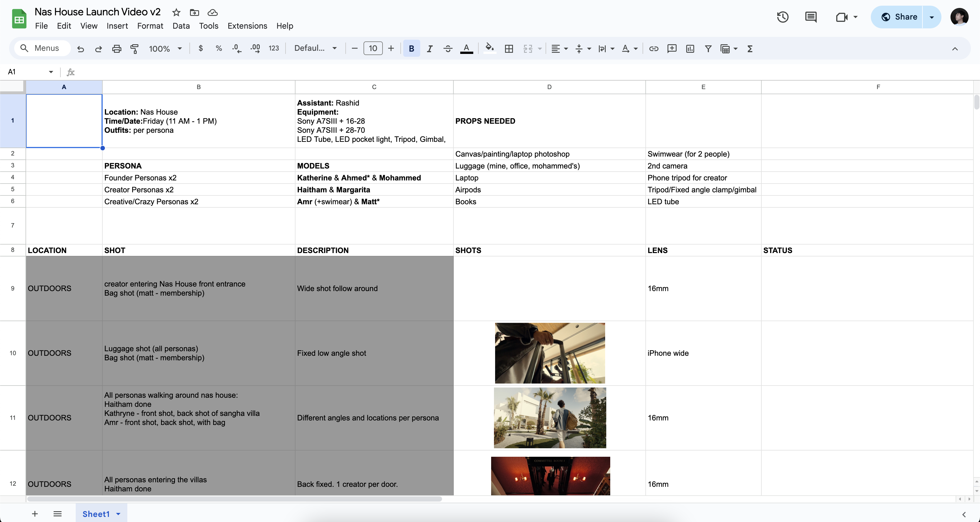Open the comments history icon

point(811,17)
